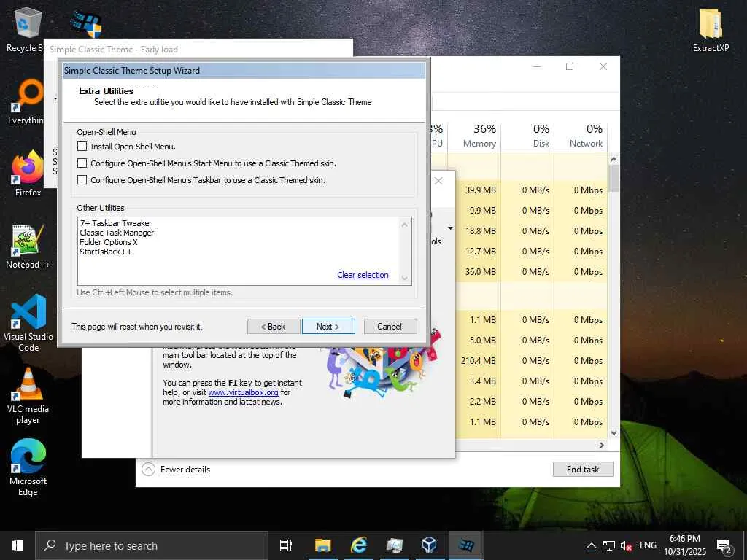This screenshot has width=747, height=560.
Task: Open the ExtractXP folder on desktop
Action: click(x=711, y=29)
